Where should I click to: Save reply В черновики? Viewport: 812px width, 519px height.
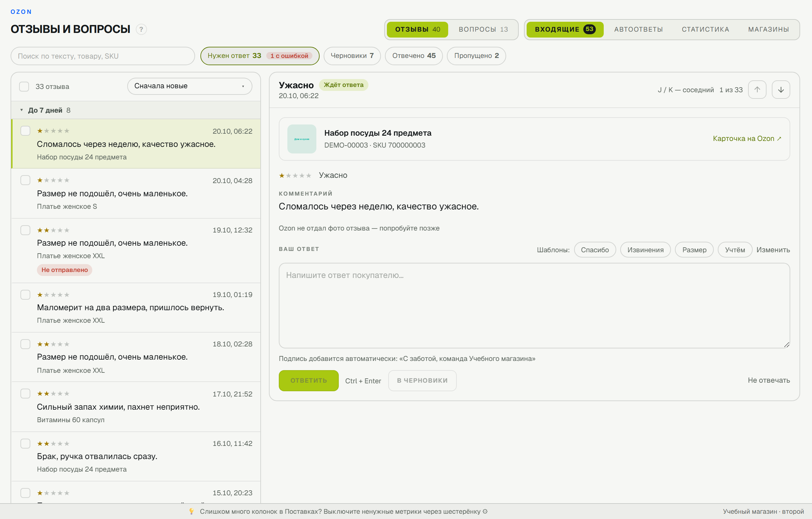click(x=422, y=380)
